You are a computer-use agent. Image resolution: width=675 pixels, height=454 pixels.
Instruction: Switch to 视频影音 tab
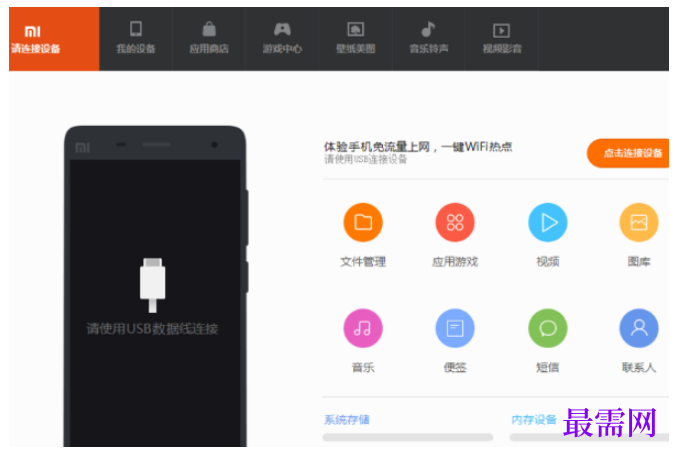point(502,39)
